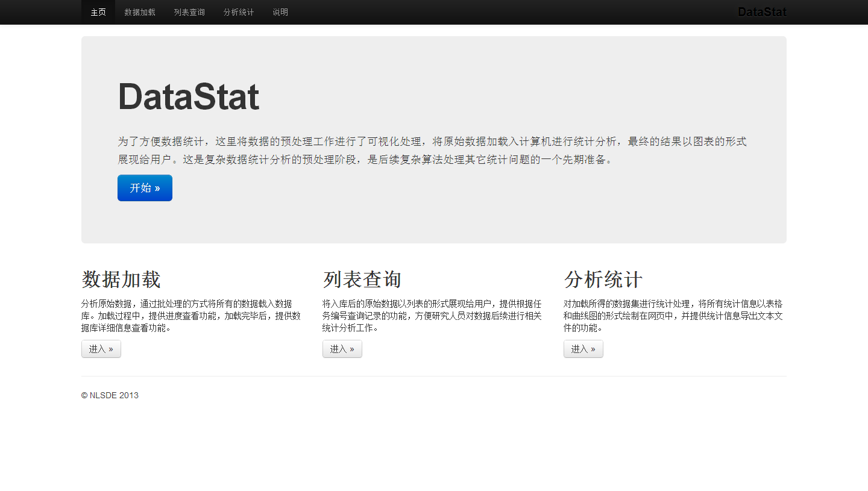Viewport: 868px width, 491px height.
Task: Select 列表查询 in the navbar
Action: [189, 12]
